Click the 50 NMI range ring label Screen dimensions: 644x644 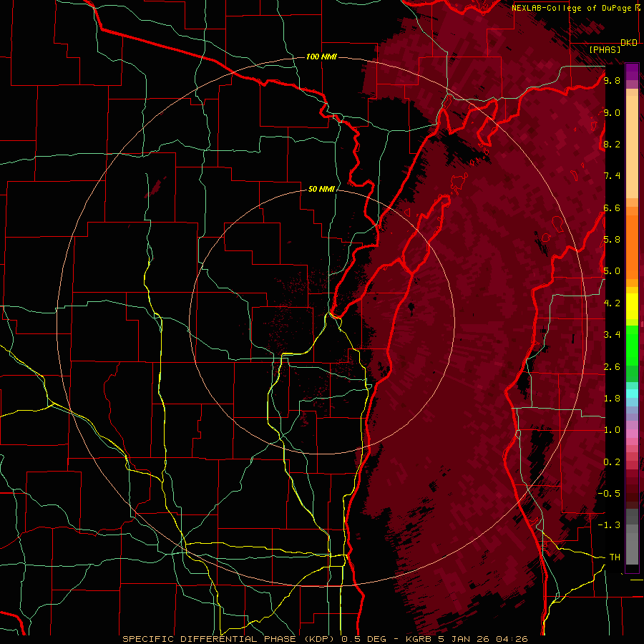click(x=321, y=190)
